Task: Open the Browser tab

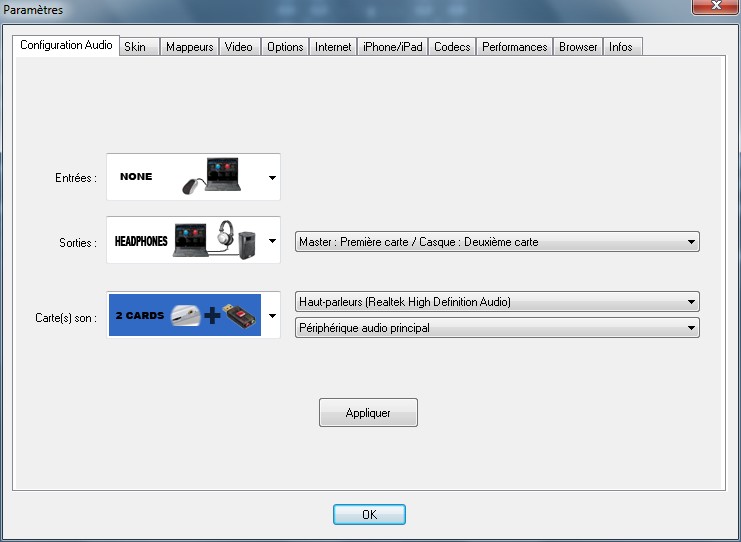Action: click(578, 47)
